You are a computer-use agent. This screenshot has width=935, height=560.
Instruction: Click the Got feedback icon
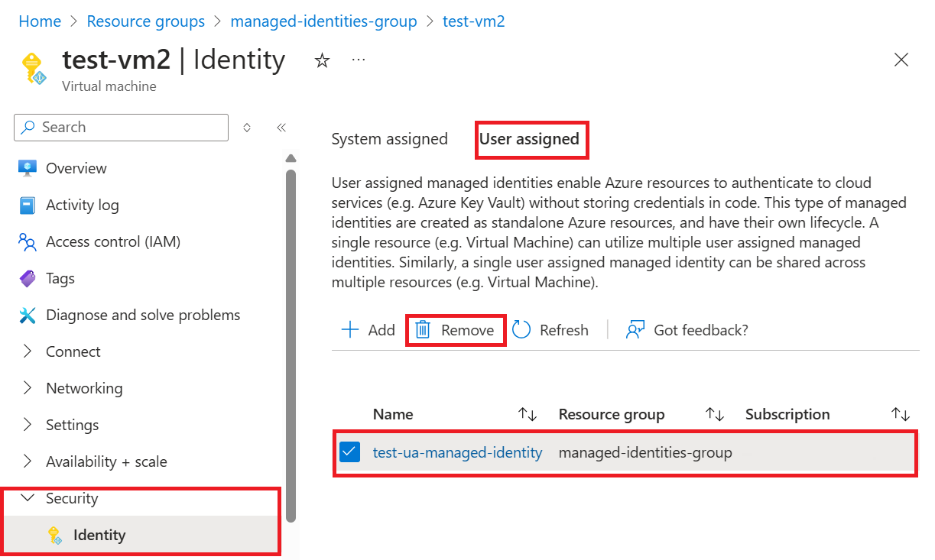pyautogui.click(x=635, y=329)
